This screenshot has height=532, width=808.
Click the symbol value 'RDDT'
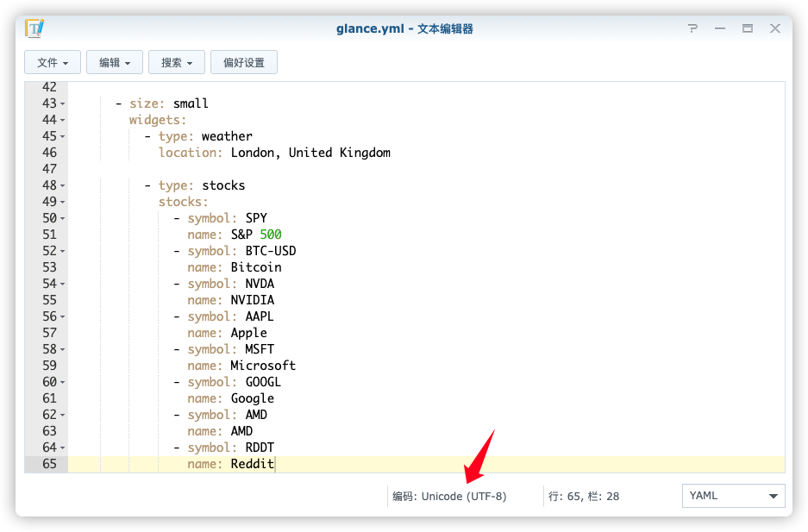(x=260, y=448)
